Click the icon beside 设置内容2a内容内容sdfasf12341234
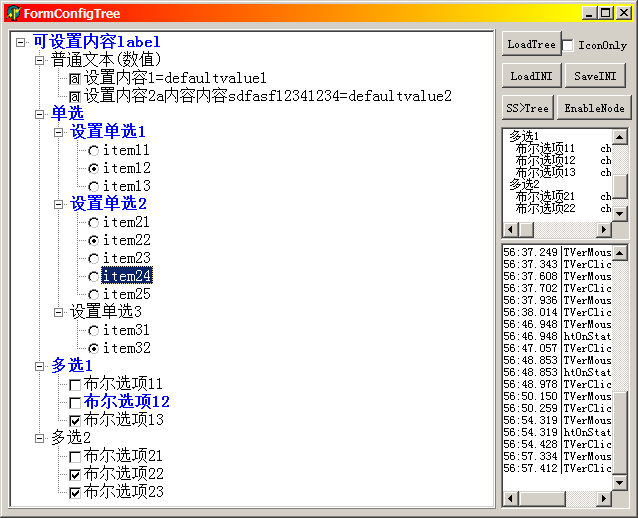638x518 pixels. pyautogui.click(x=75, y=96)
